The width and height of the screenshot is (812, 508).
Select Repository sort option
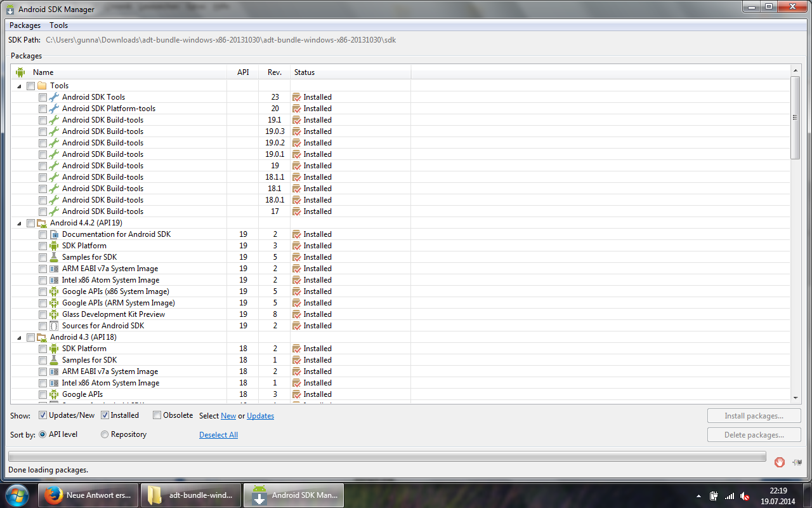(x=105, y=434)
